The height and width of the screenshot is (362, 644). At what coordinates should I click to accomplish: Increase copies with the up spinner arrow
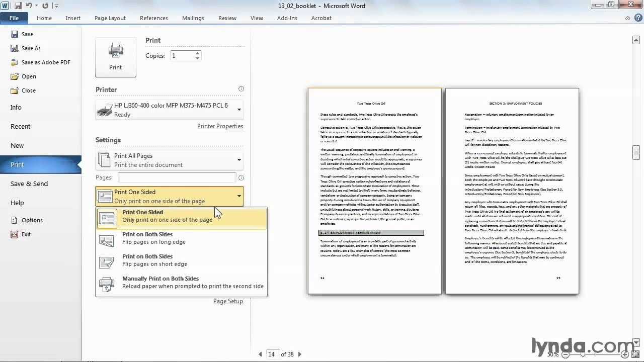pyautogui.click(x=197, y=53)
